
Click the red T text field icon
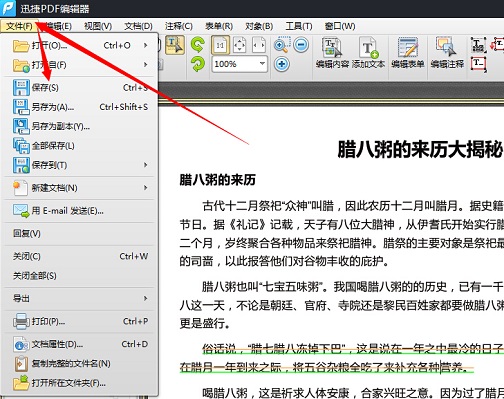(479, 64)
